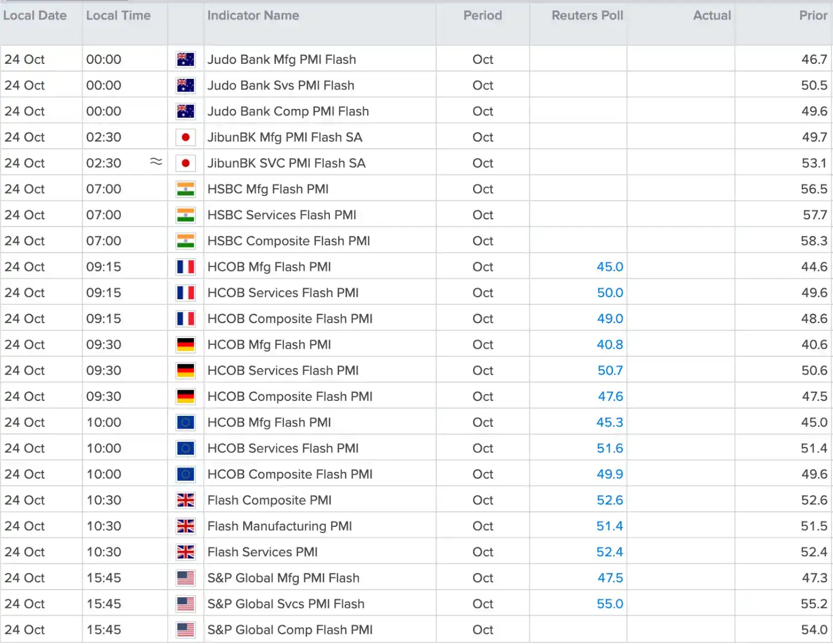Image resolution: width=833 pixels, height=644 pixels.
Task: Click the Reuters Poll value 55.0
Action: [610, 604]
